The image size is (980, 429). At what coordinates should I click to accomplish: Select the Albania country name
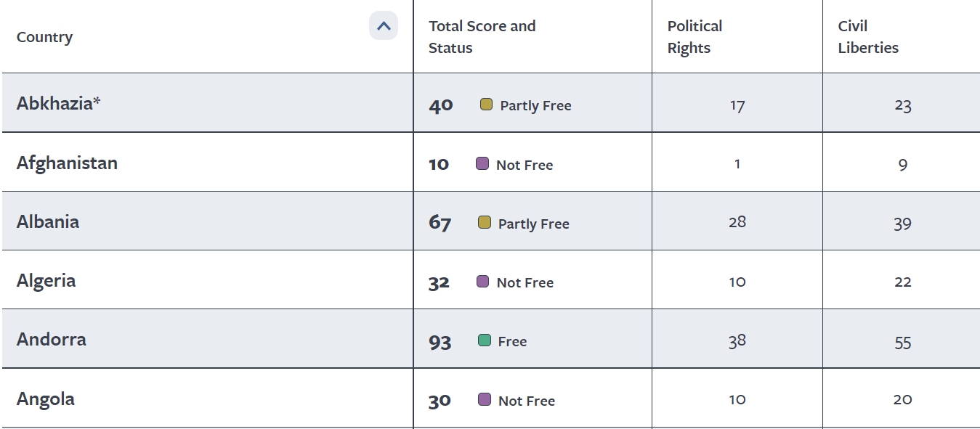(48, 221)
